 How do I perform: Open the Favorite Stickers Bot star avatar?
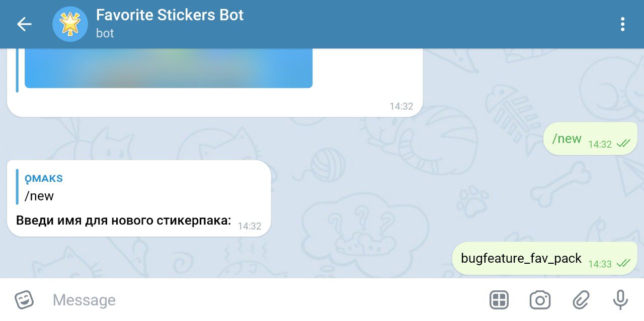pos(70,24)
